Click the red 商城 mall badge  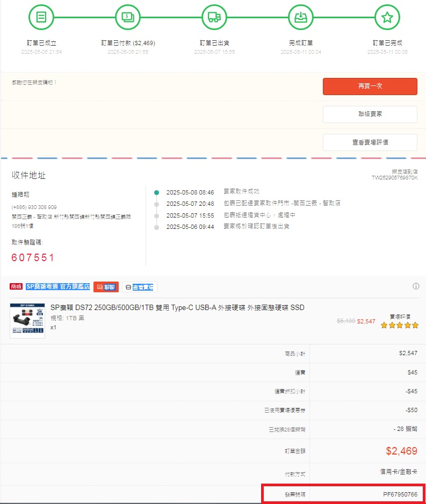click(x=17, y=287)
